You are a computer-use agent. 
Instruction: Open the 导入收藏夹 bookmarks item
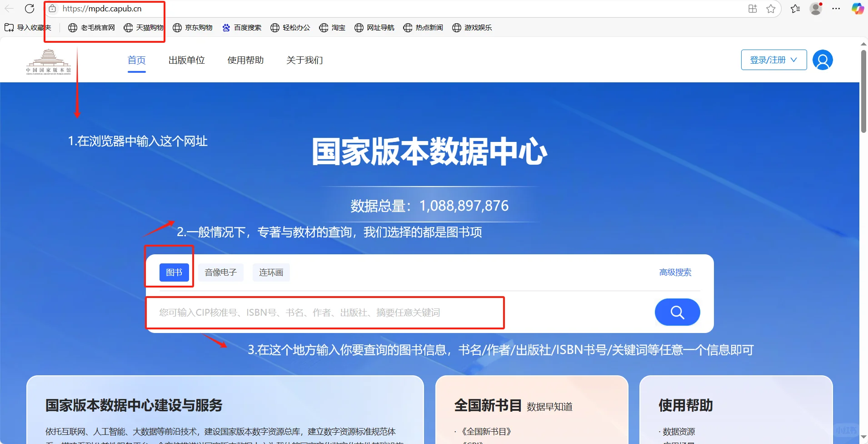point(28,28)
